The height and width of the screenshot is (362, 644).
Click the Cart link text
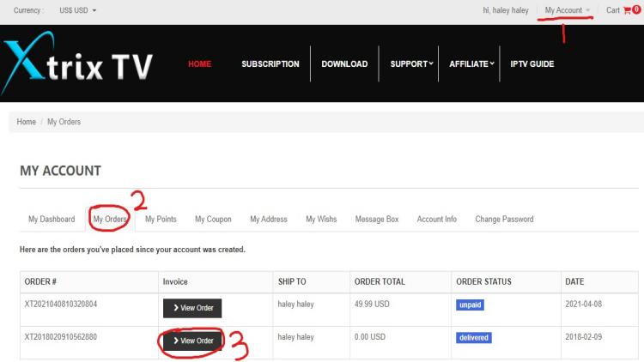[x=613, y=10]
